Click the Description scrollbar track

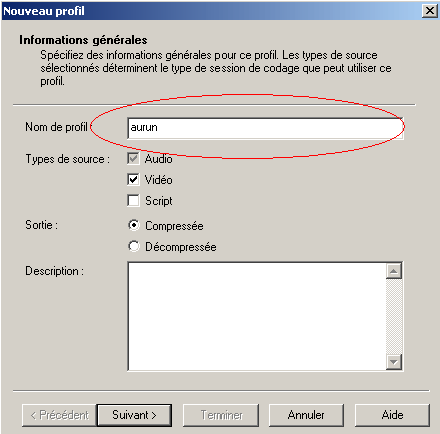(394, 316)
